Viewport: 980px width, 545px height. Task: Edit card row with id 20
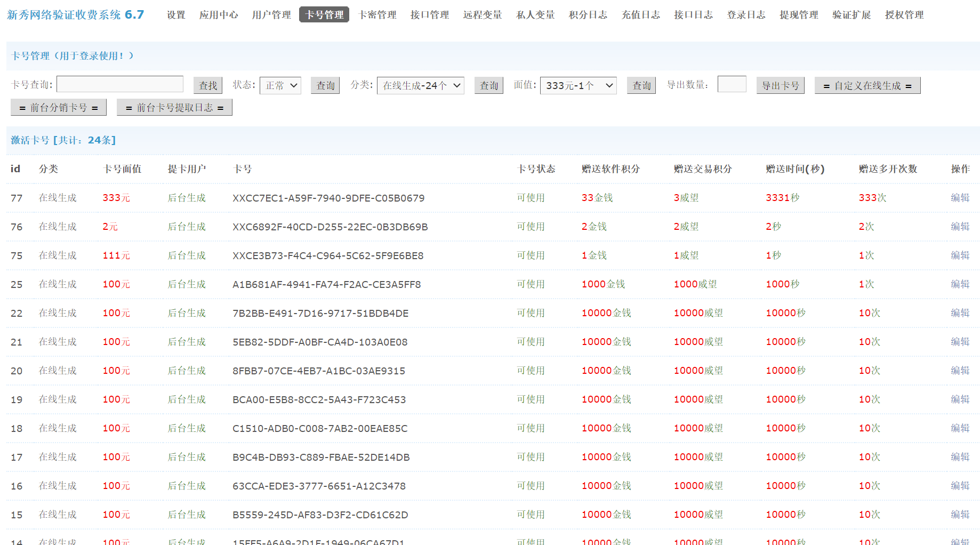[960, 371]
